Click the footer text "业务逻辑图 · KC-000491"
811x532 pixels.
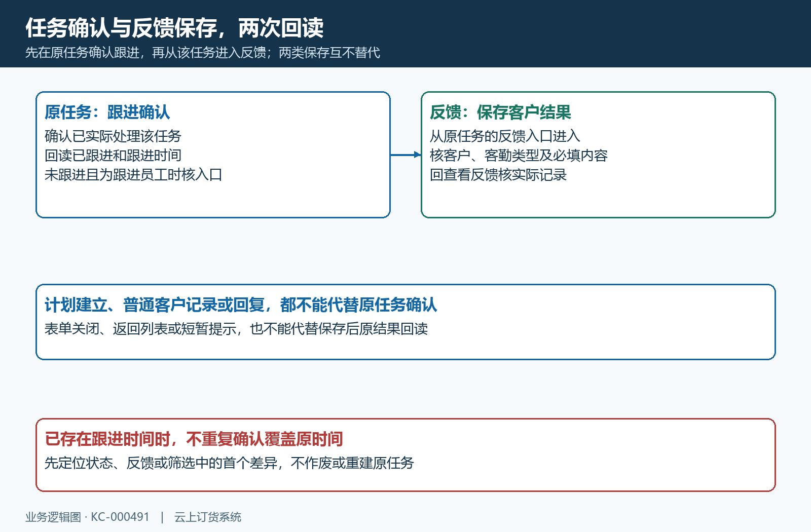pyautogui.click(x=87, y=517)
